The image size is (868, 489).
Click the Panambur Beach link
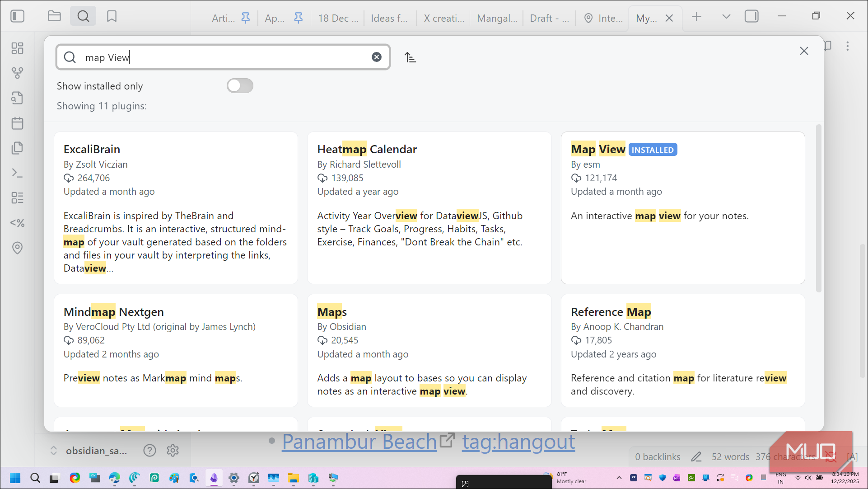coord(359,442)
